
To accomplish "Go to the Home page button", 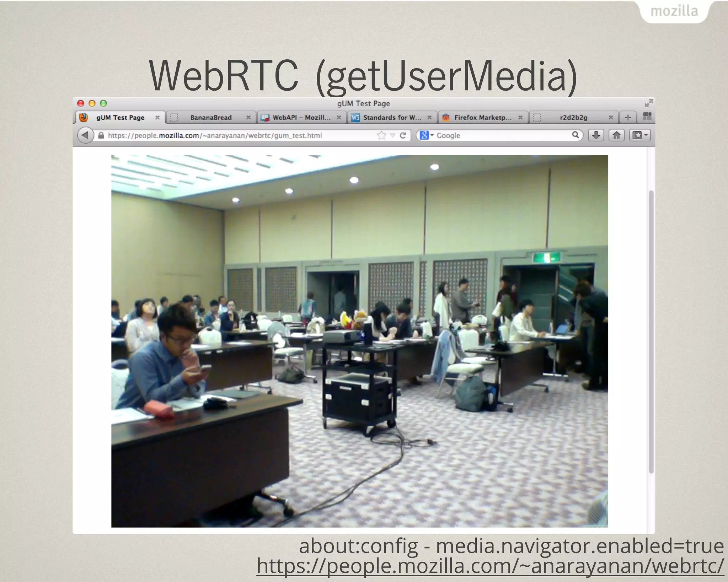I will click(x=617, y=135).
